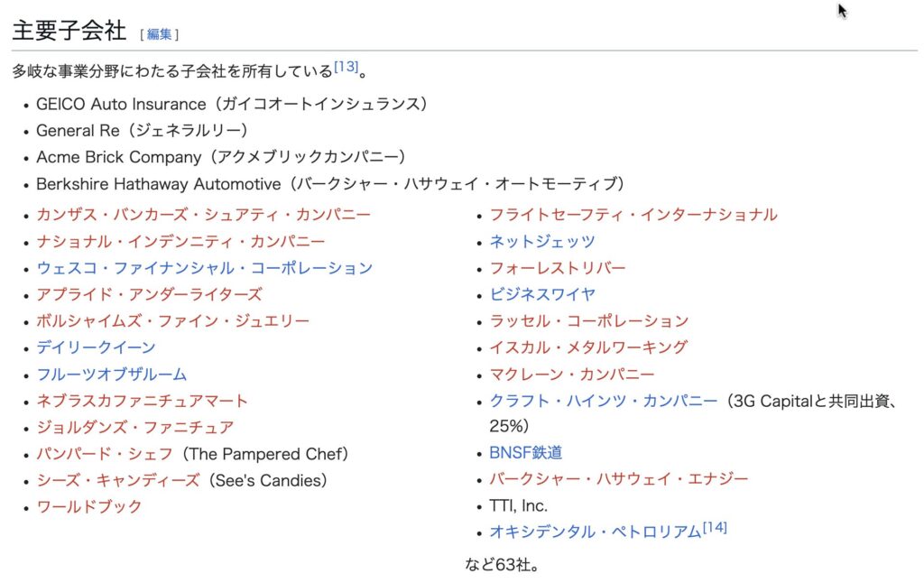
Task: Open the BNSF鉄道 link
Action: pyautogui.click(x=526, y=453)
